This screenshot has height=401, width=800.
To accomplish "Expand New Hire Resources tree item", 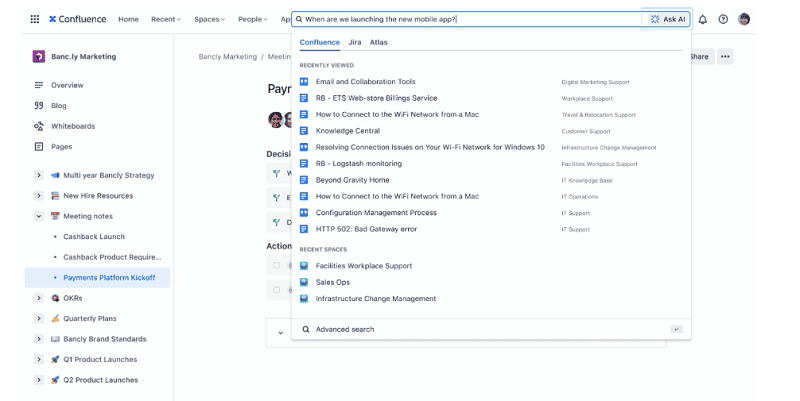I will coord(39,195).
